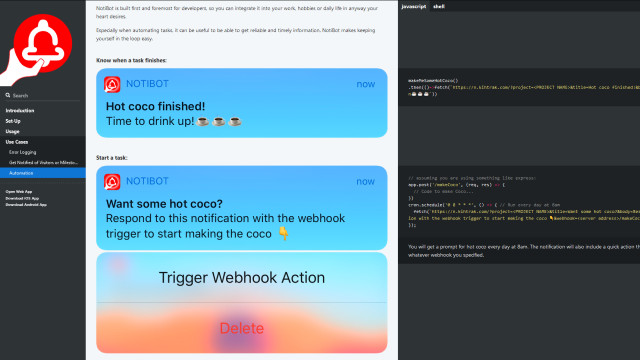Click the magnifier icon beside Search

tap(8, 95)
